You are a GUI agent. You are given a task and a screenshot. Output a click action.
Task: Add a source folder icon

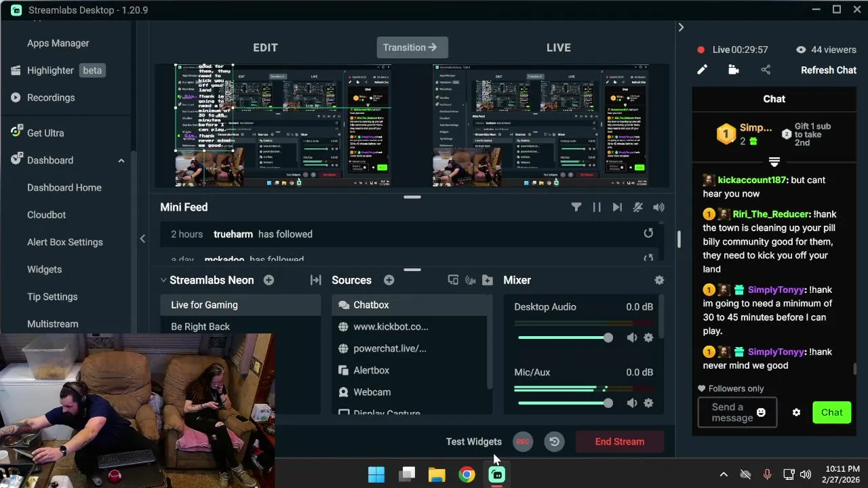[x=487, y=280]
